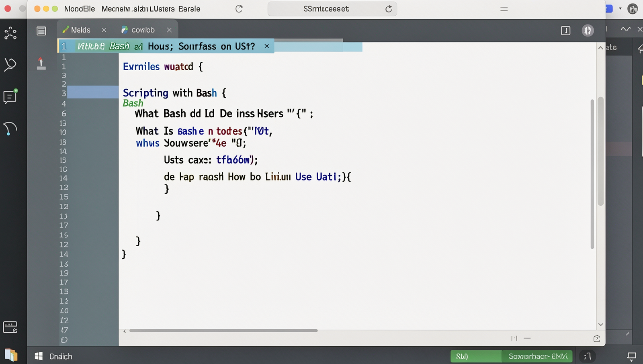Switch to the conlob tab

point(138,30)
